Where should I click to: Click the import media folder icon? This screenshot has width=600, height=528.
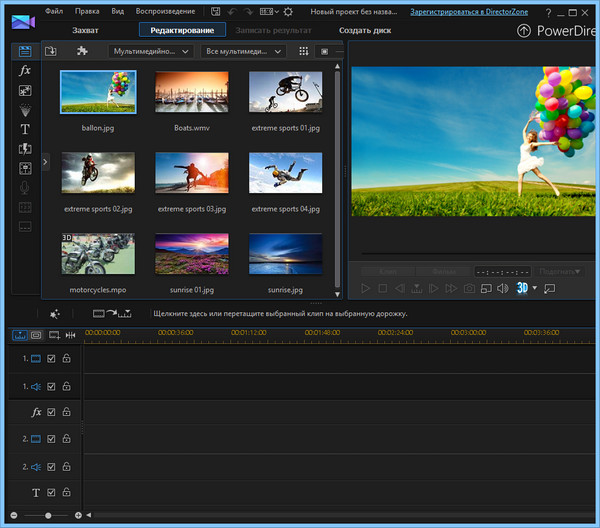pyautogui.click(x=51, y=51)
